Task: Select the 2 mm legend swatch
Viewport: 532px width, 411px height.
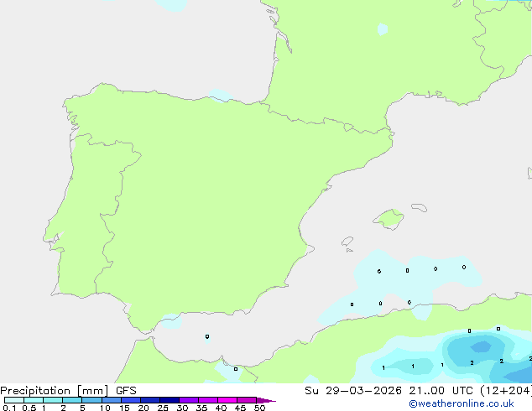Action: (72, 400)
